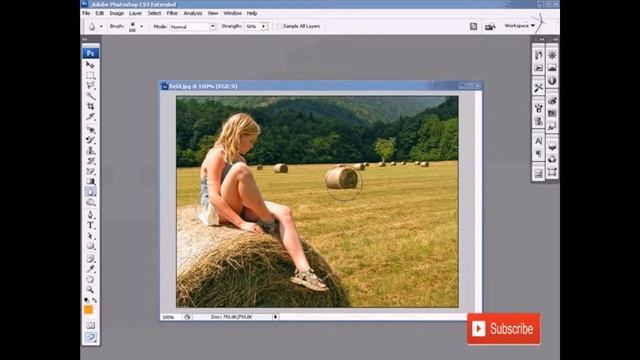Open the Workspace dropdown
The height and width of the screenshot is (360, 640).
[x=520, y=26]
